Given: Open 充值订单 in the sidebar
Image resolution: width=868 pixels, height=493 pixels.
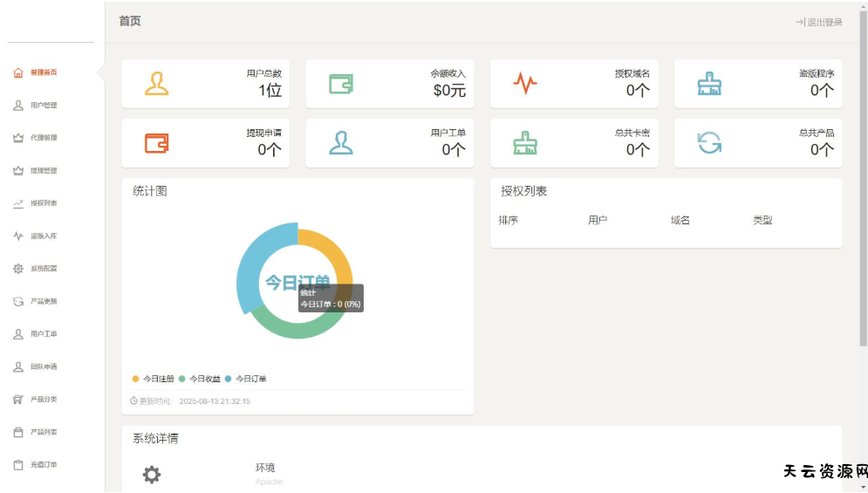Looking at the screenshot, I should pos(43,465).
